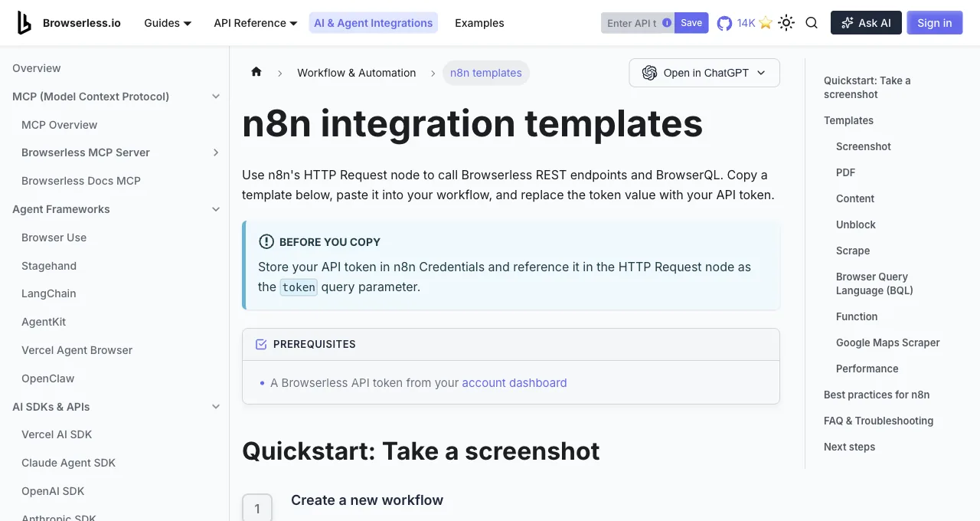The image size is (980, 521).
Task: Click the n8n integration templates heading
Action: [x=472, y=123]
